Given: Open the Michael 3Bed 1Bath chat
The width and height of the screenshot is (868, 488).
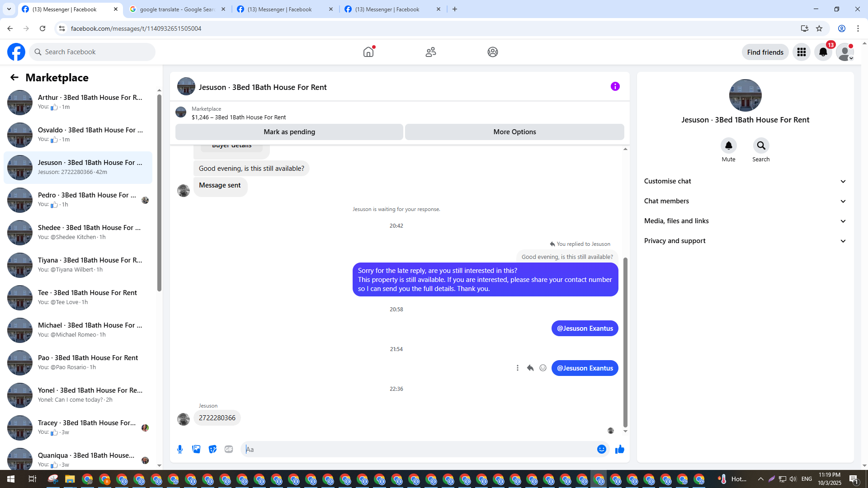Looking at the screenshot, I should coord(78,330).
